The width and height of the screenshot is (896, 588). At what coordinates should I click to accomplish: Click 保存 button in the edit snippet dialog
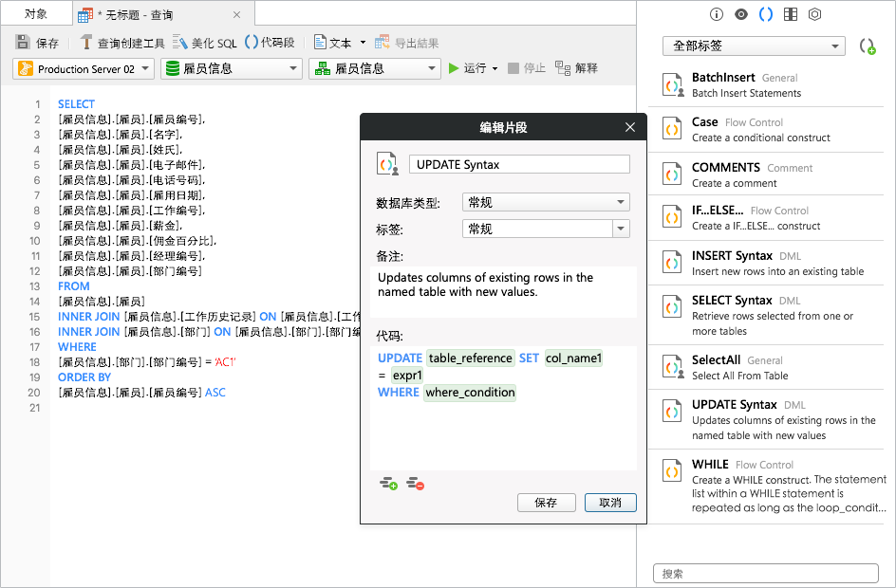546,503
